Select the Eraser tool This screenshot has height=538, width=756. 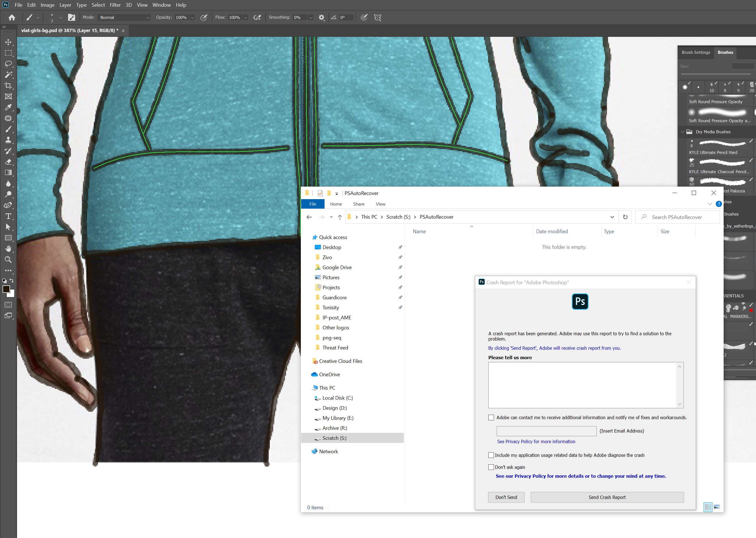tap(8, 162)
